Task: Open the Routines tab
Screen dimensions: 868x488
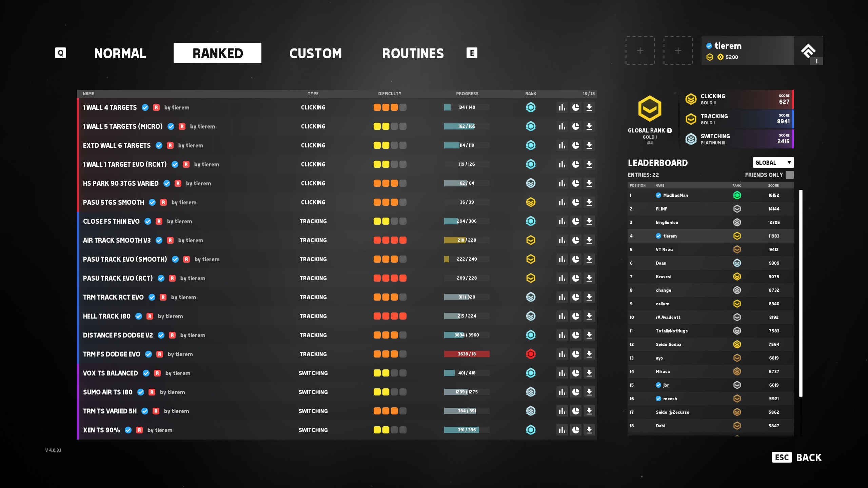Action: click(x=413, y=53)
